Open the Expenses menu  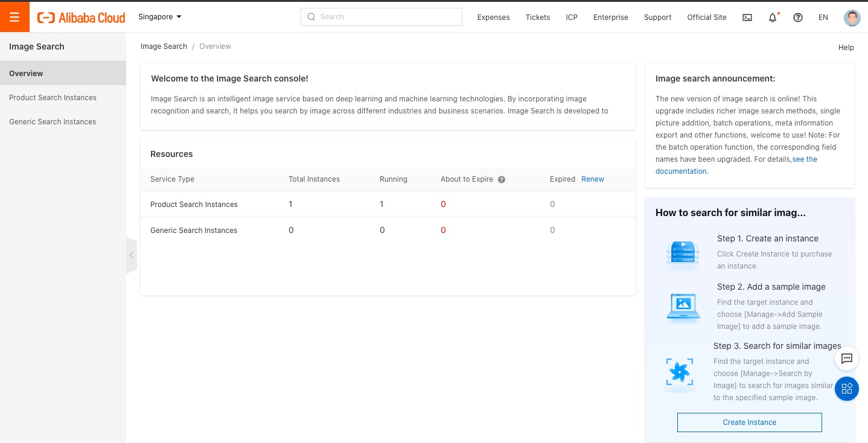point(493,18)
